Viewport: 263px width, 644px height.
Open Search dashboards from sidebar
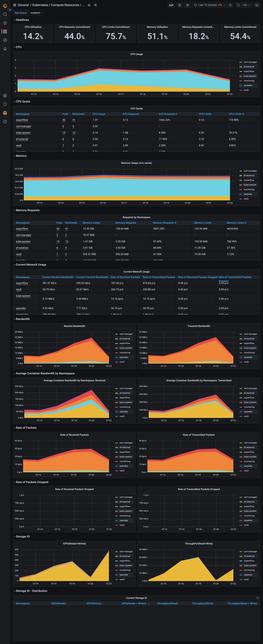tap(5, 14)
